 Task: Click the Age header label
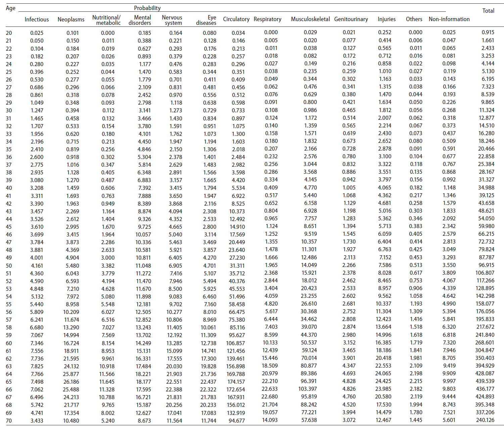click(10, 8)
